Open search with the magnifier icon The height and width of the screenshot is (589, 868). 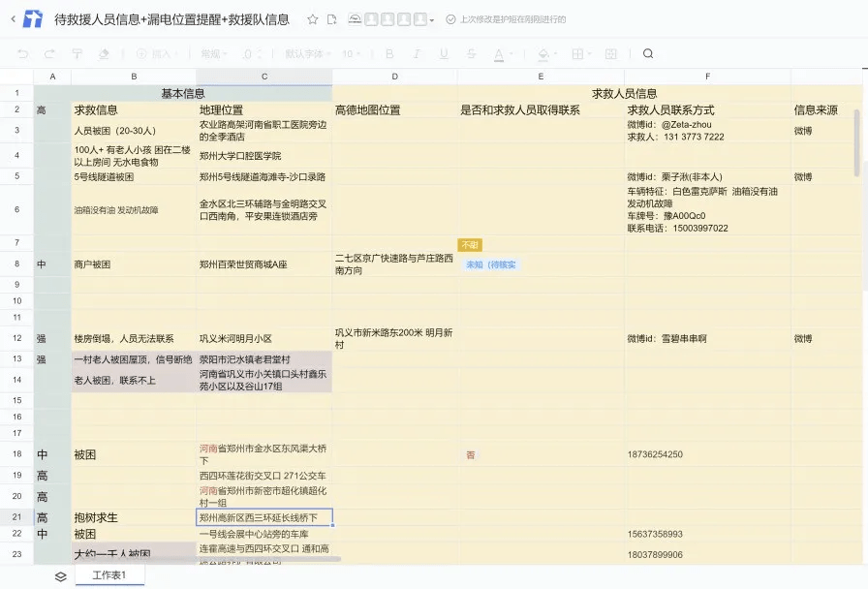pos(648,53)
